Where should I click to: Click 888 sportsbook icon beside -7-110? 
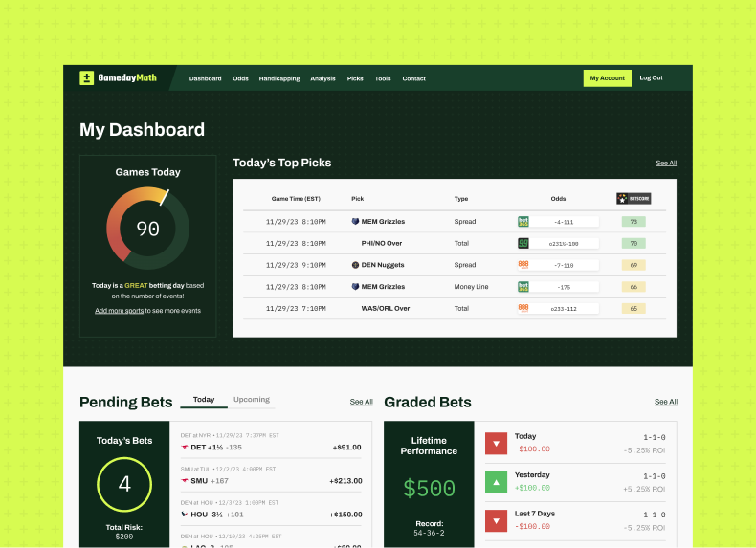pos(523,265)
